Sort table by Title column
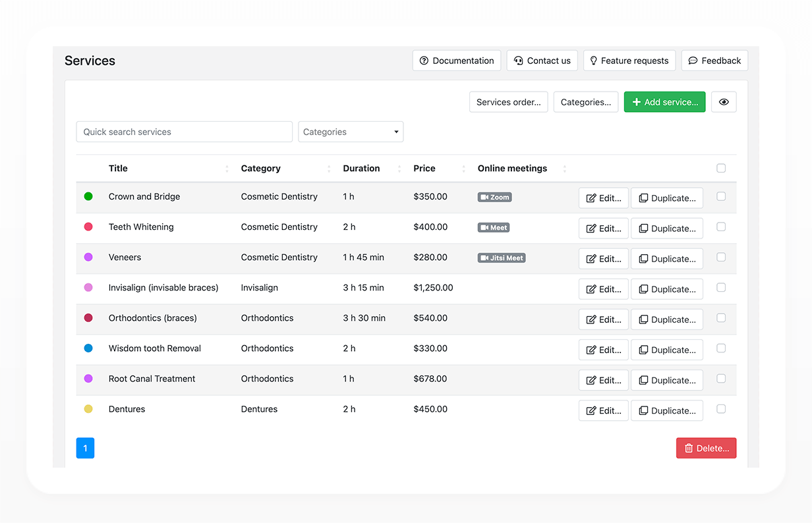812x523 pixels. pyautogui.click(x=118, y=168)
